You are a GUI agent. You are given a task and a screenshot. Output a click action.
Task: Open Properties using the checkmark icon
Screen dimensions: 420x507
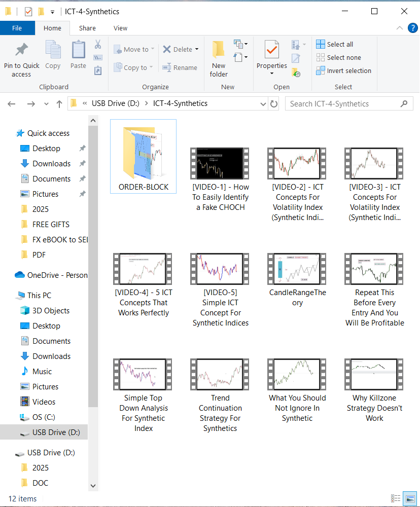(x=272, y=50)
